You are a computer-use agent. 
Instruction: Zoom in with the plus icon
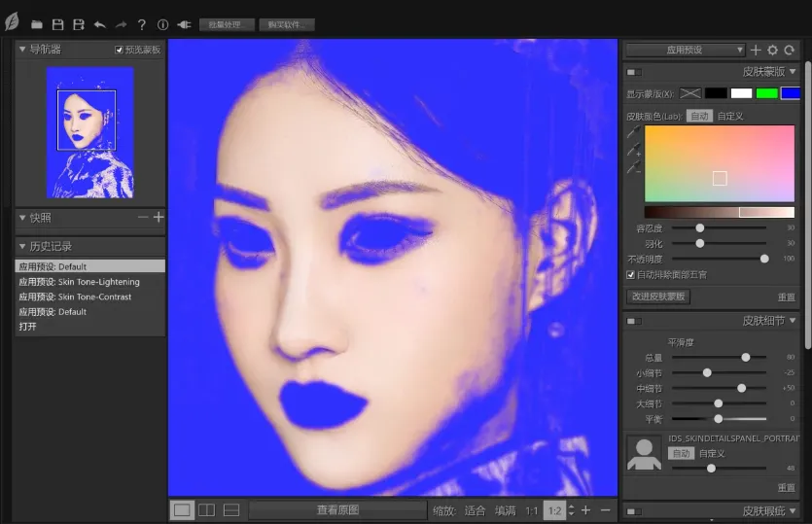coord(585,510)
